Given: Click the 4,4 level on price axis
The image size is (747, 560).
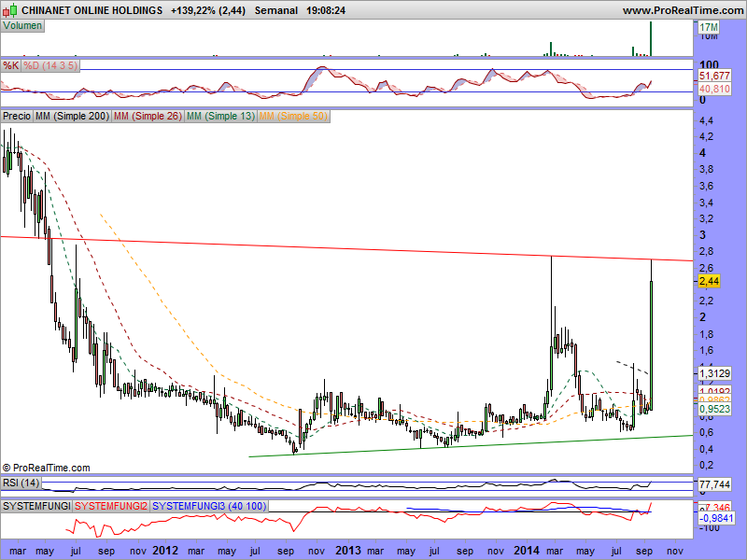Looking at the screenshot, I should pyautogui.click(x=707, y=120).
